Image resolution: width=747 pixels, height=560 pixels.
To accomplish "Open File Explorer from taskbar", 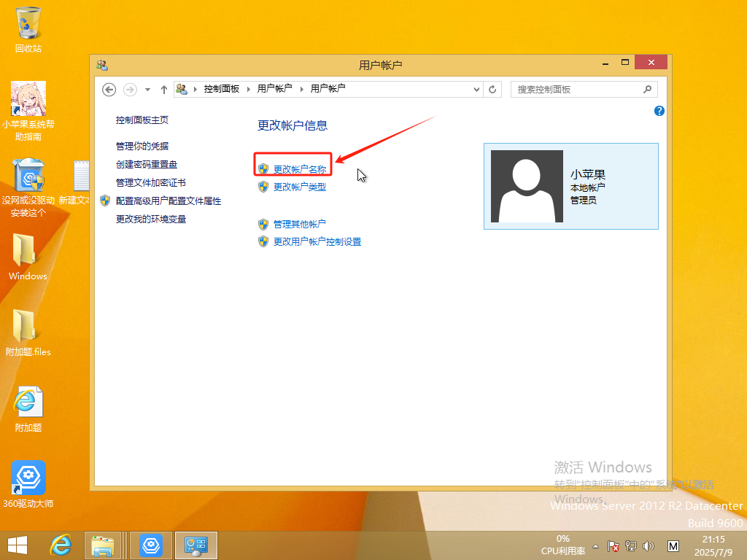I will pyautogui.click(x=102, y=545).
